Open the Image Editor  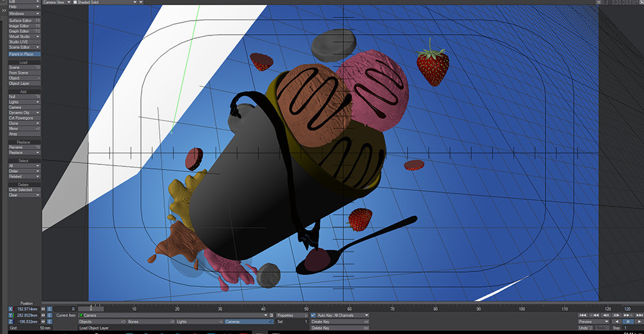pyautogui.click(x=24, y=26)
